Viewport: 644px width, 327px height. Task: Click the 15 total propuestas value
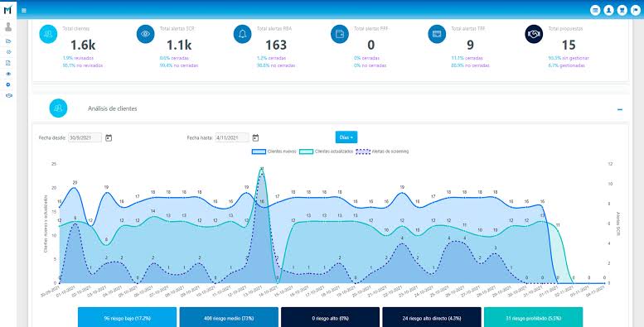[x=569, y=45]
